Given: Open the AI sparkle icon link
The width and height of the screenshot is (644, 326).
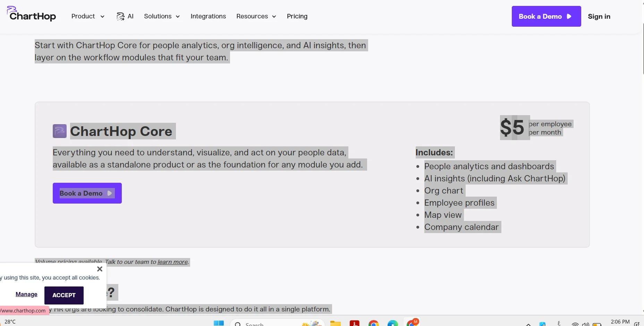Looking at the screenshot, I should [x=120, y=16].
